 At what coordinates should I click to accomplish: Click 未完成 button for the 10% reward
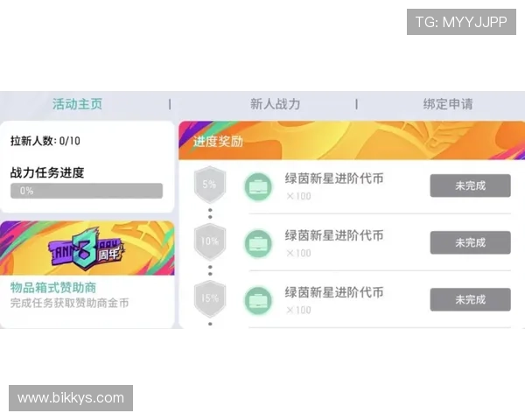coord(471,242)
